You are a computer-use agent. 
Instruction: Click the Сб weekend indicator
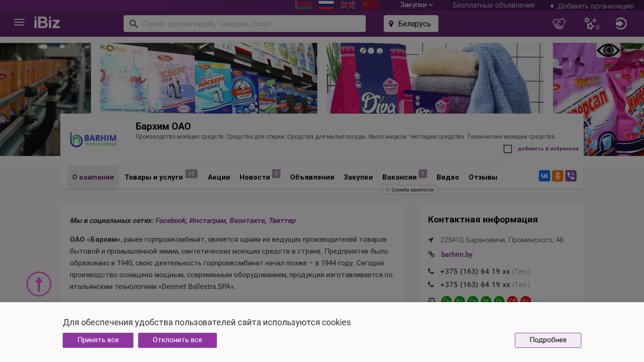(x=512, y=300)
